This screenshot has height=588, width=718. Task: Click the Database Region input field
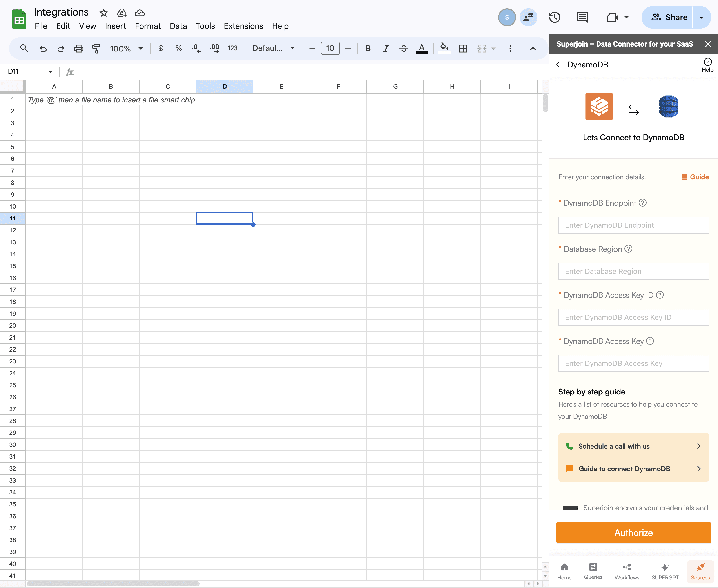pyautogui.click(x=633, y=271)
